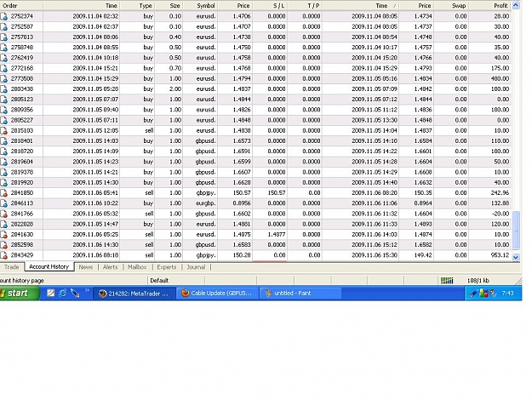This screenshot has width=532, height=399.
Task: Open Internet Explorer from quick launch
Action: point(62,294)
